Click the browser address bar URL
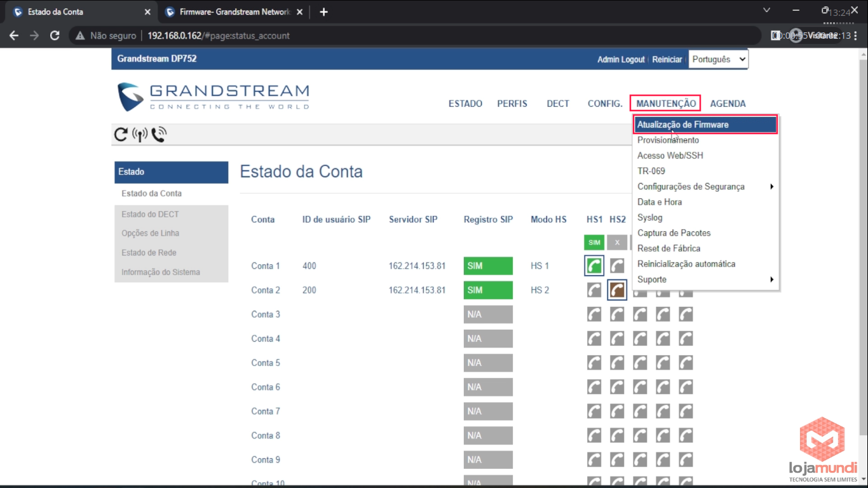This screenshot has width=868, height=488. coord(219,36)
